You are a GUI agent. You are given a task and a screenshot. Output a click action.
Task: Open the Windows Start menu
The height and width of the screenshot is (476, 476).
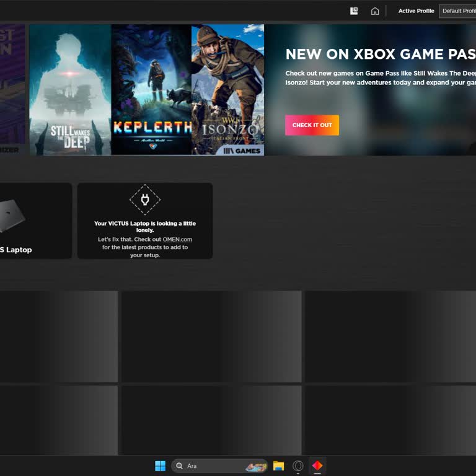pos(160,466)
